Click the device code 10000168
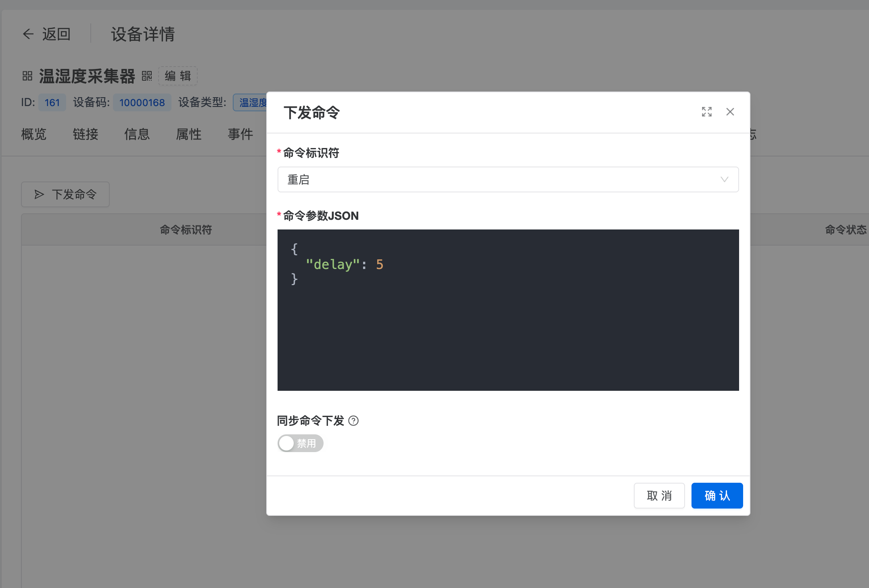Image resolution: width=869 pixels, height=588 pixels. pyautogui.click(x=142, y=102)
